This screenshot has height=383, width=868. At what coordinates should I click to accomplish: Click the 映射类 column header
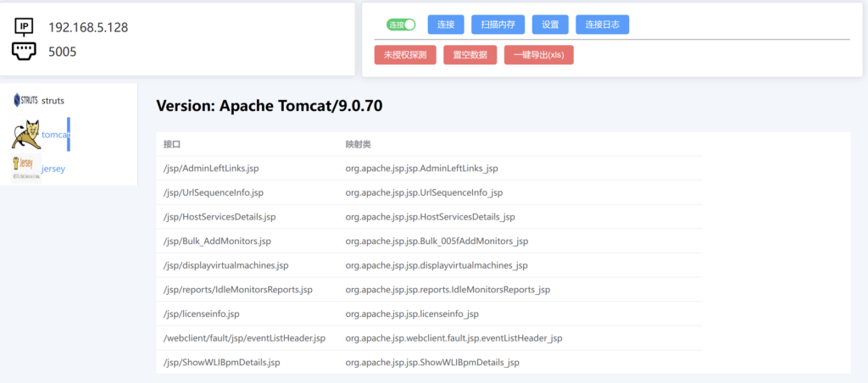click(359, 144)
